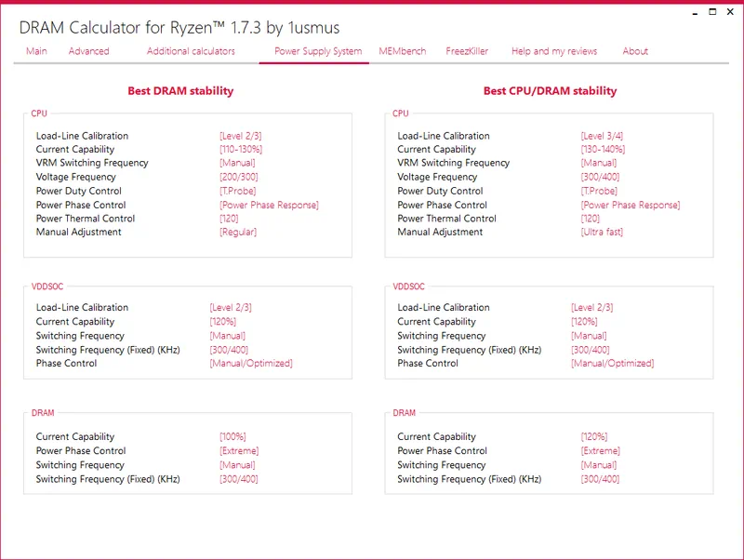The height and width of the screenshot is (560, 744).
Task: Click VRM Switching Frequency '[Manual]' under Best DRAM stability
Action: (x=237, y=163)
